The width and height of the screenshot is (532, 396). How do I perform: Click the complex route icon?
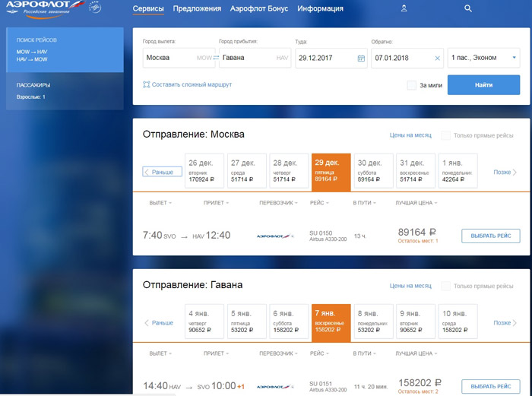(146, 84)
